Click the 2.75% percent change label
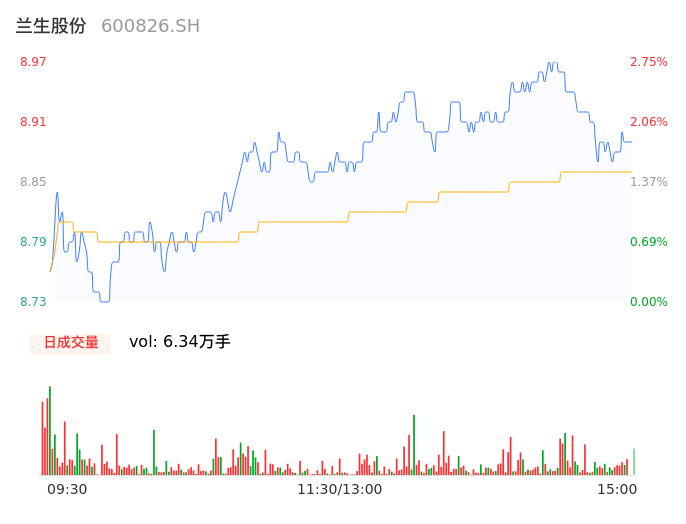686x524 pixels. 648,62
